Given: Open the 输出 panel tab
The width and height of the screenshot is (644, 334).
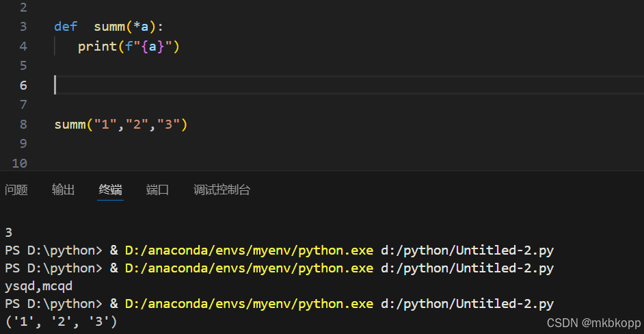Looking at the screenshot, I should point(64,190).
